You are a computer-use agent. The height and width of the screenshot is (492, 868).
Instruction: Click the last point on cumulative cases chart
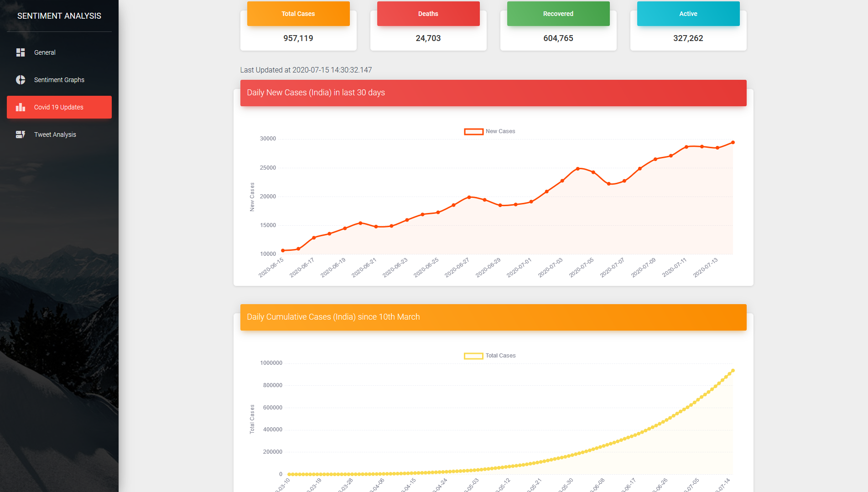pos(733,371)
